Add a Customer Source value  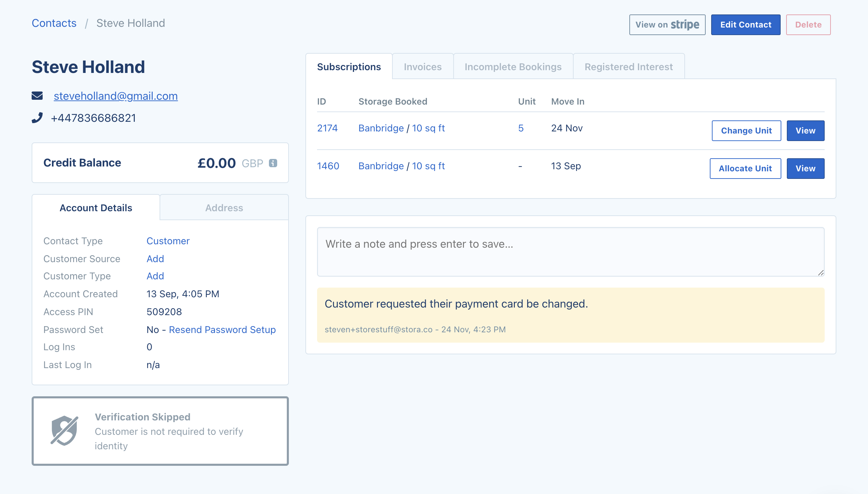pos(155,259)
